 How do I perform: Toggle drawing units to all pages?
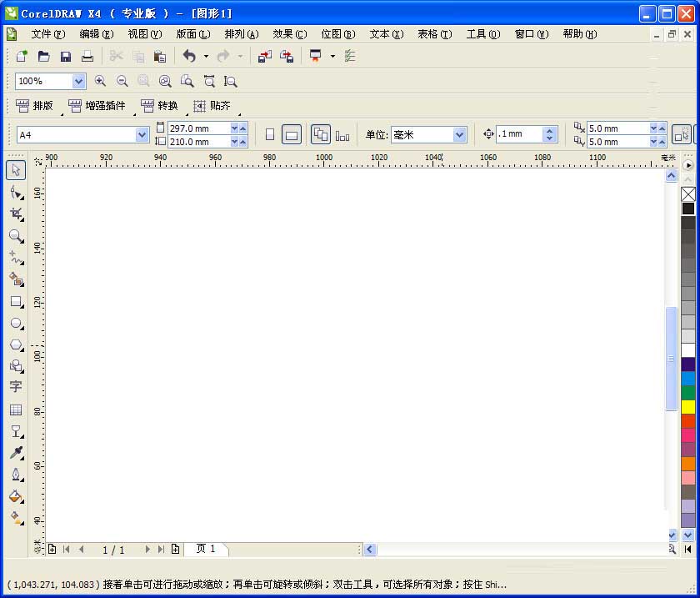click(321, 134)
